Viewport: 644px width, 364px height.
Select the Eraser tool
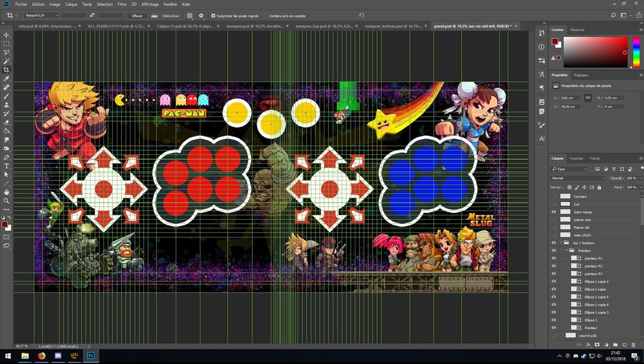coord(7,122)
